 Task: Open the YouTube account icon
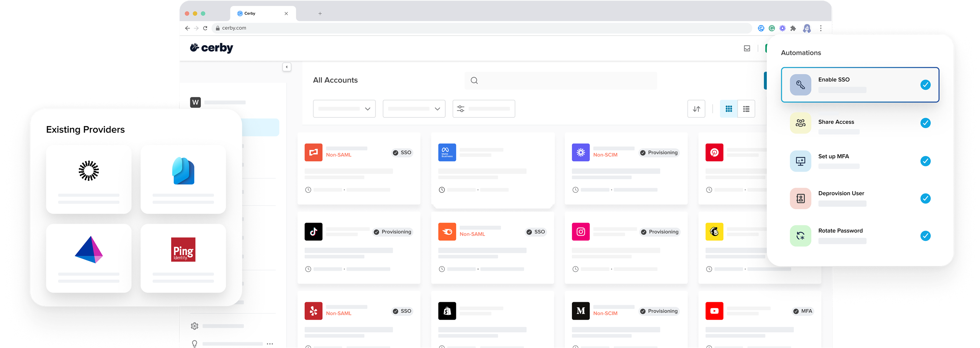[714, 311]
